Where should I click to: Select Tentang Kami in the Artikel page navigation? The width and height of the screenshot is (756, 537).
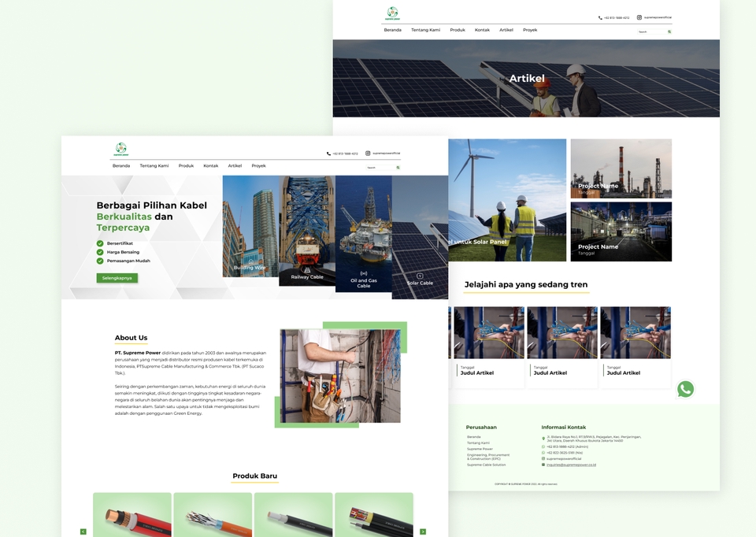426,30
